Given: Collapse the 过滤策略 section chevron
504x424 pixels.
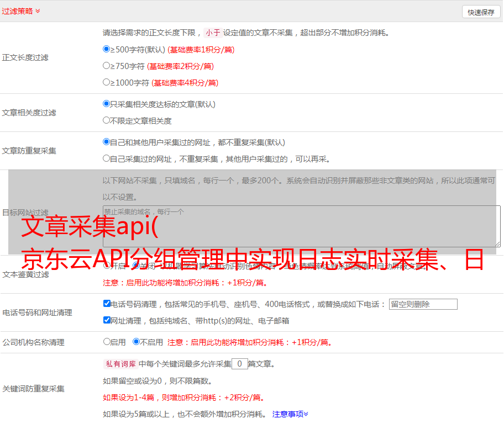Looking at the screenshot, I should coord(38,11).
